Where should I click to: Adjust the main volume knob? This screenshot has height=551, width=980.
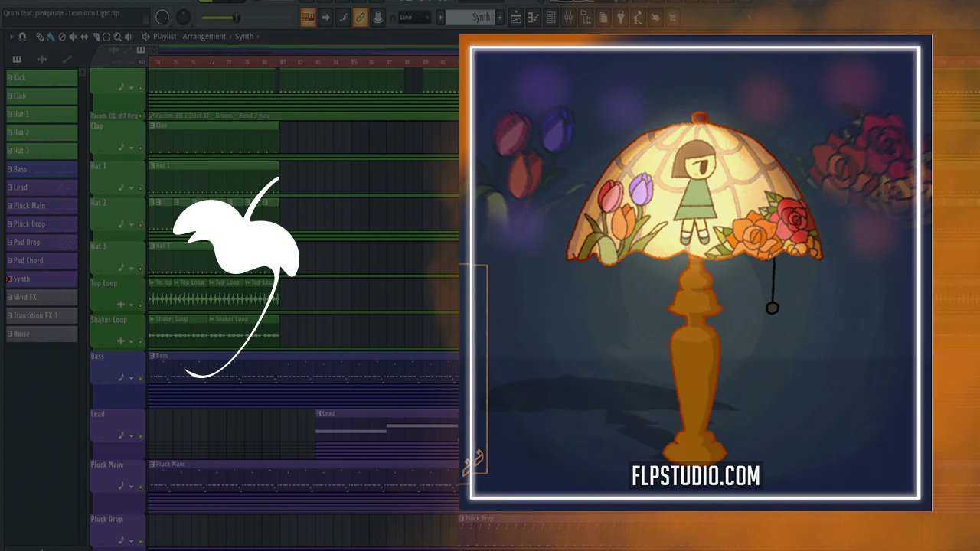pos(163,17)
